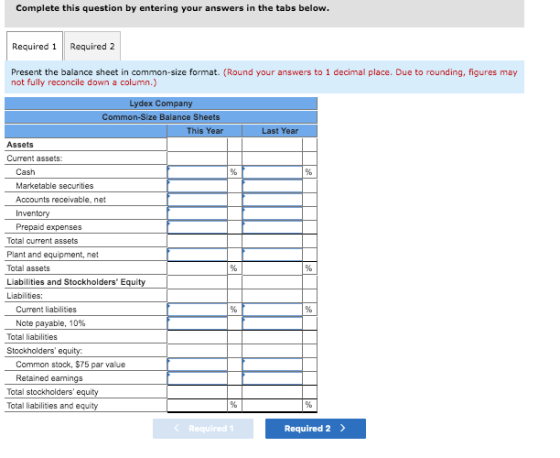Click the faded Required 1 back button
The image size is (560, 458).
[x=203, y=428]
